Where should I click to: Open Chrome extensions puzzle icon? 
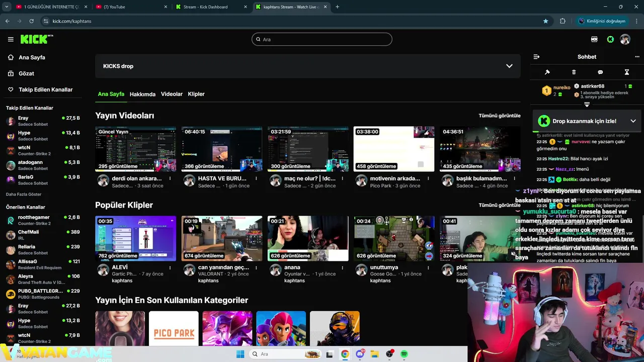click(x=562, y=21)
